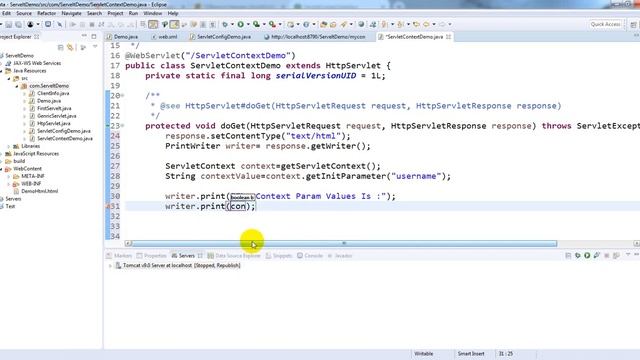Click the Writable status bar entry
The height and width of the screenshot is (360, 640).
pyautogui.click(x=424, y=354)
